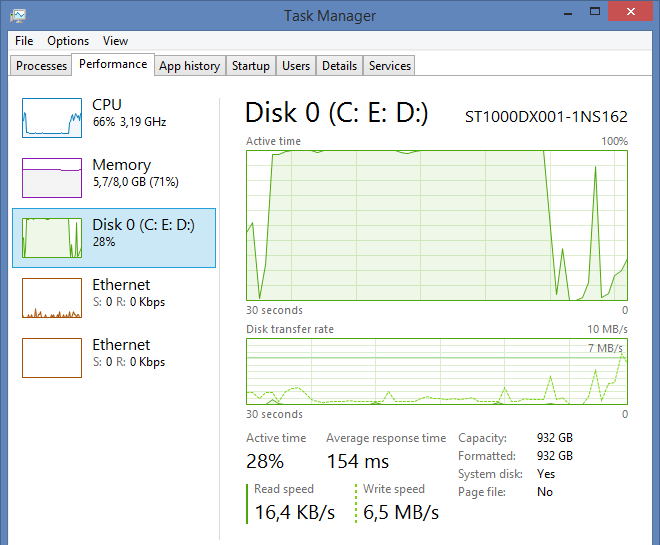This screenshot has width=660, height=545.
Task: Select the second Ethernet graph thumbnail
Action: [52, 358]
